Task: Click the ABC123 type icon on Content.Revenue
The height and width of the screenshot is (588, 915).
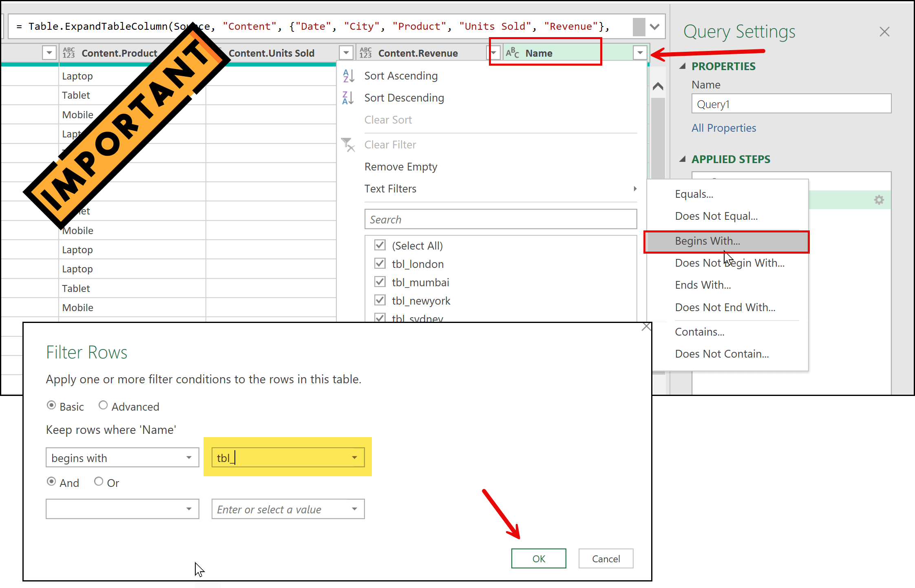Action: click(365, 53)
